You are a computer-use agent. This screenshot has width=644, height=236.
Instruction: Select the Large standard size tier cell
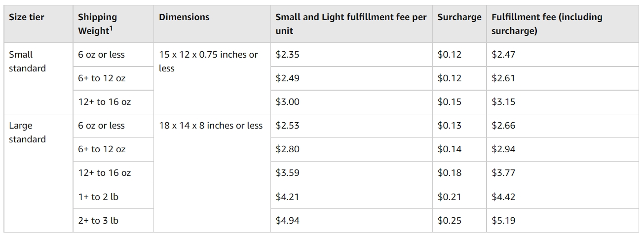click(38, 173)
